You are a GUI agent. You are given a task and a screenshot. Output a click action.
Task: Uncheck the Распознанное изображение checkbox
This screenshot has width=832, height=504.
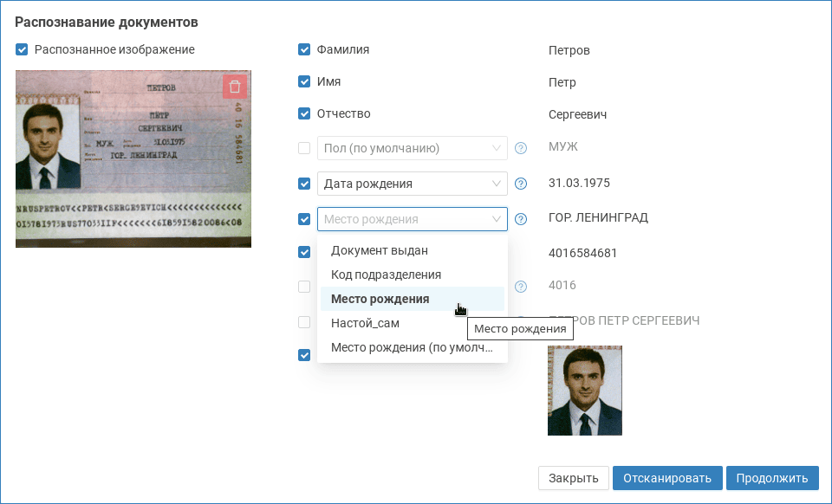(23, 49)
